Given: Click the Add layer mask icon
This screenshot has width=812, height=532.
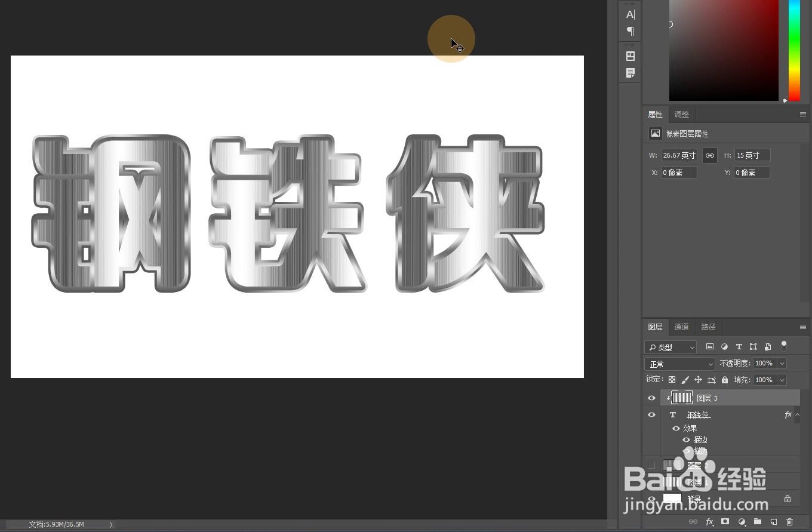Looking at the screenshot, I should pyautogui.click(x=725, y=522).
